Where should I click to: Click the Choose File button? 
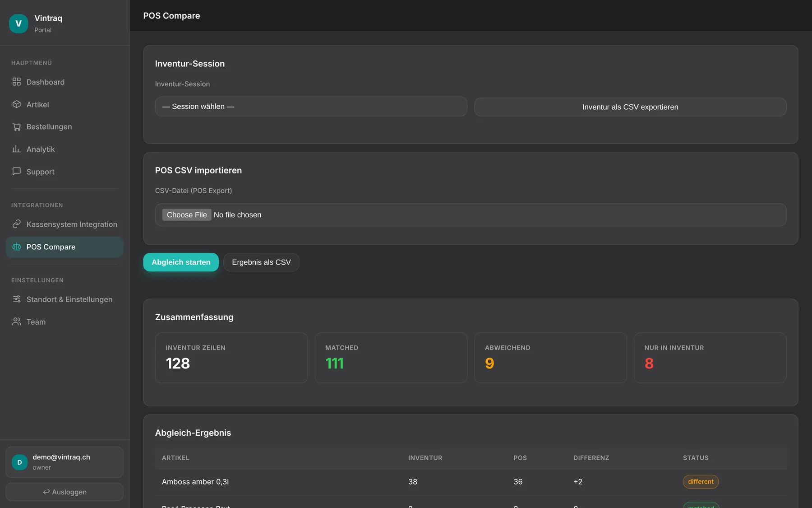coord(187,215)
